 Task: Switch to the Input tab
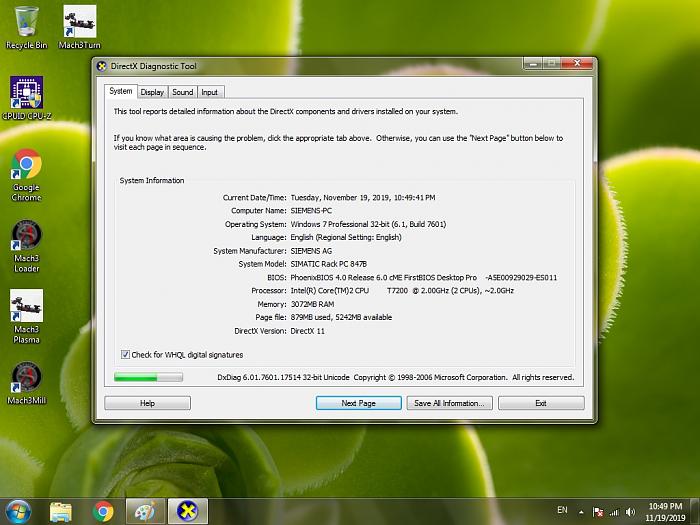point(209,92)
